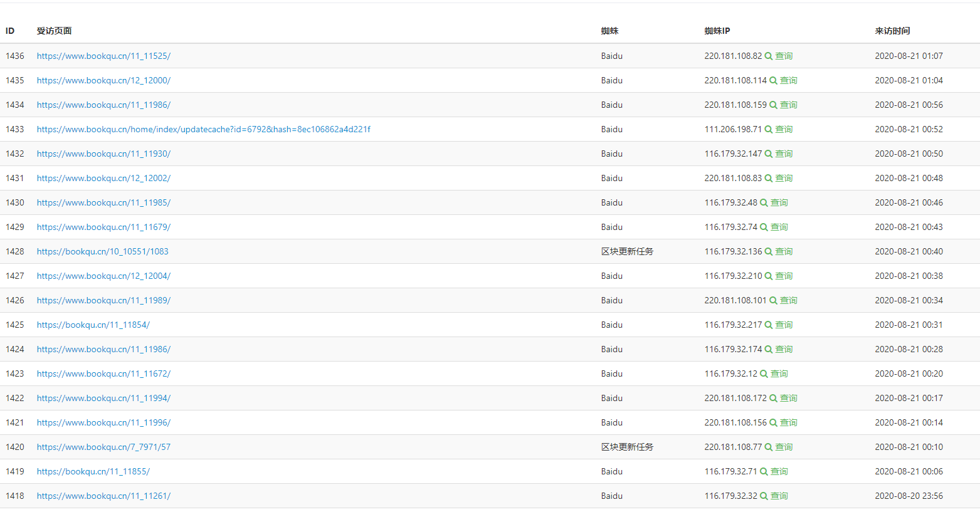Open the 11_11525 page link in row 1436
This screenshot has height=512, width=980.
tap(103, 56)
